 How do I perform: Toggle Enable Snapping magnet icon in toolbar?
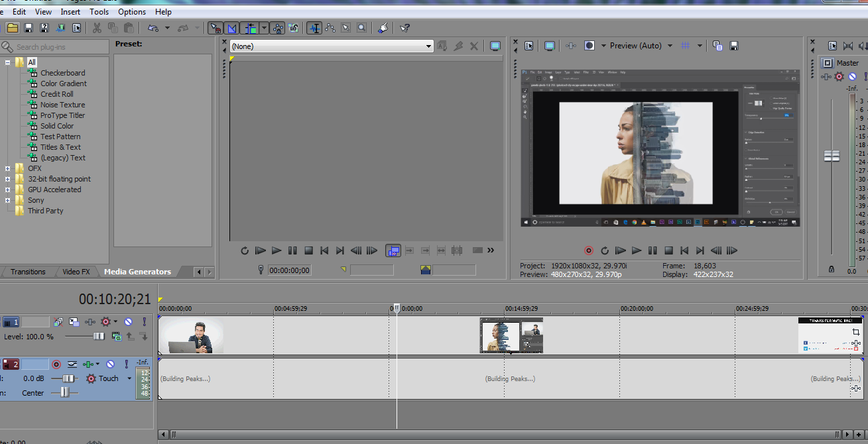216,28
